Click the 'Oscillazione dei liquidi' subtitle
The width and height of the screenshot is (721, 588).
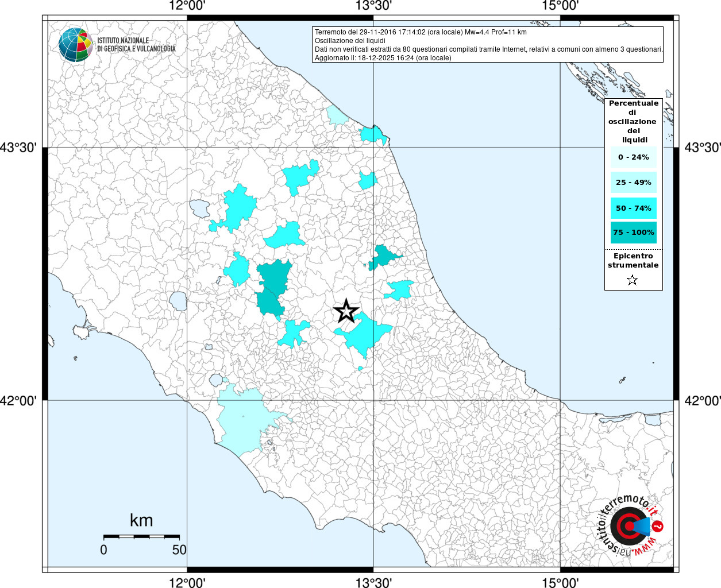350,41
